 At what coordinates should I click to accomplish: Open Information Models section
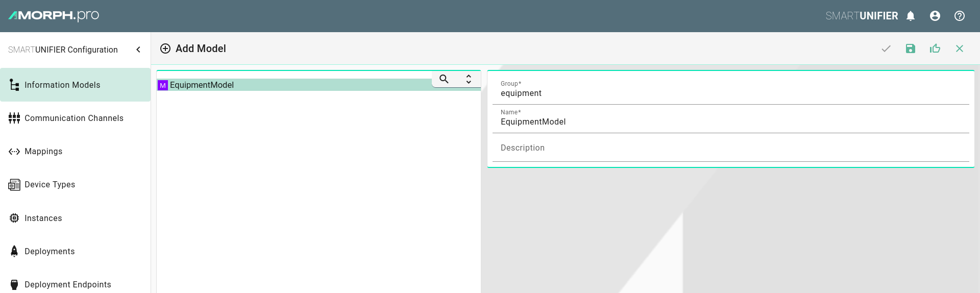pyautogui.click(x=76, y=85)
